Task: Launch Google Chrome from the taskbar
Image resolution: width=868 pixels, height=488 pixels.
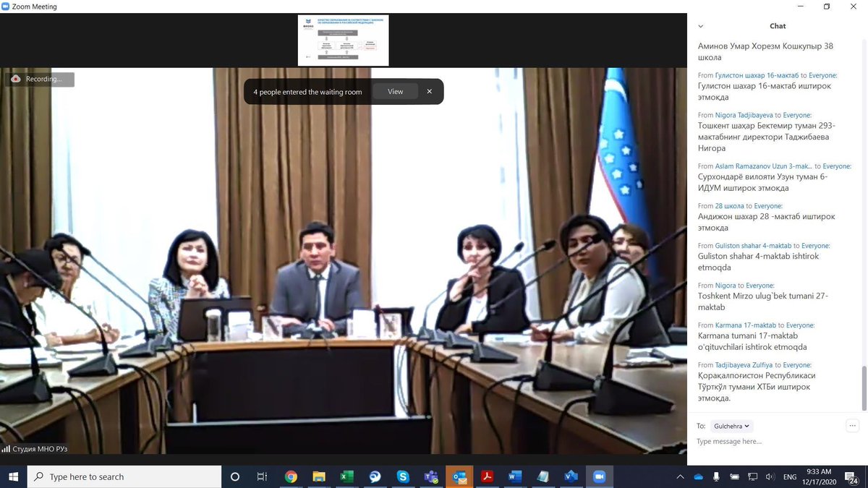Action: [x=291, y=476]
